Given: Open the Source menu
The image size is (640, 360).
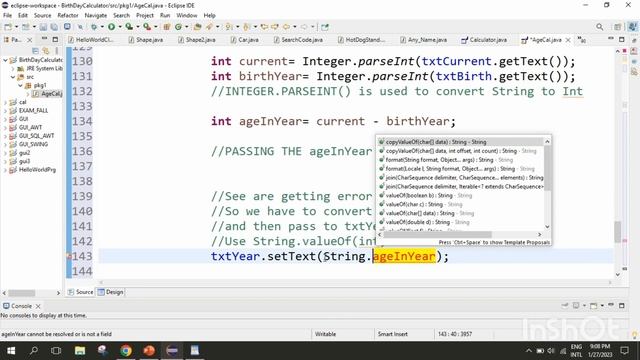Looking at the screenshot, I should coord(42,15).
